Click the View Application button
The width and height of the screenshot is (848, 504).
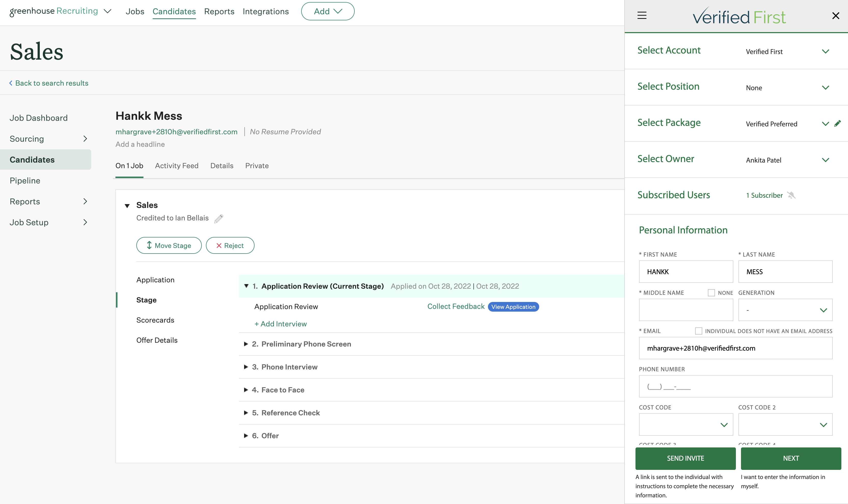tap(513, 307)
